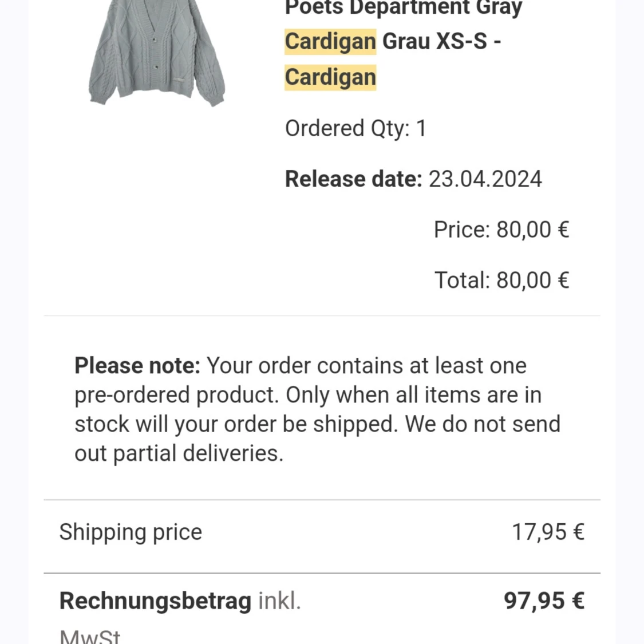Select the Grau XS-S size text
This screenshot has height=644, width=644.
(434, 41)
